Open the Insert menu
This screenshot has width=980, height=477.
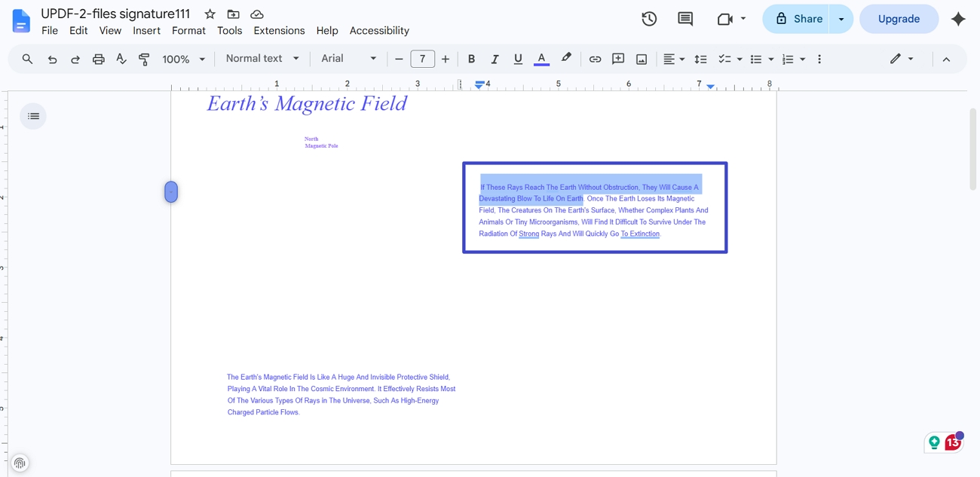tap(146, 31)
